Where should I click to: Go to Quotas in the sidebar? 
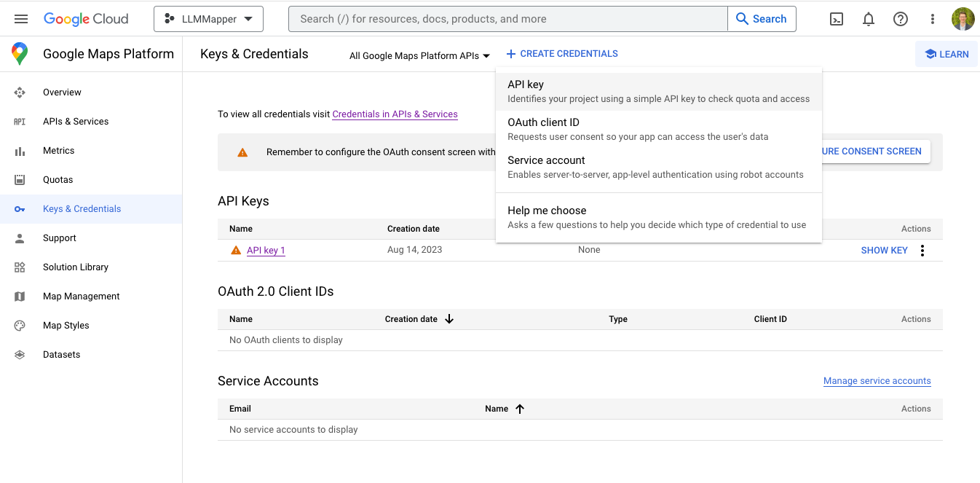58,180
